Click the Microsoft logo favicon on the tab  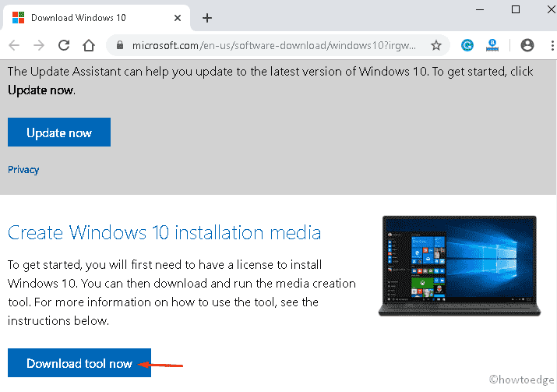tap(18, 17)
